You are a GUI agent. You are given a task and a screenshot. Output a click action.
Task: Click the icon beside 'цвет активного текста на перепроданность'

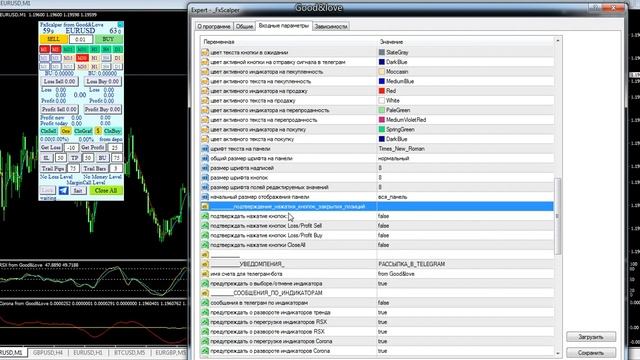(x=205, y=120)
